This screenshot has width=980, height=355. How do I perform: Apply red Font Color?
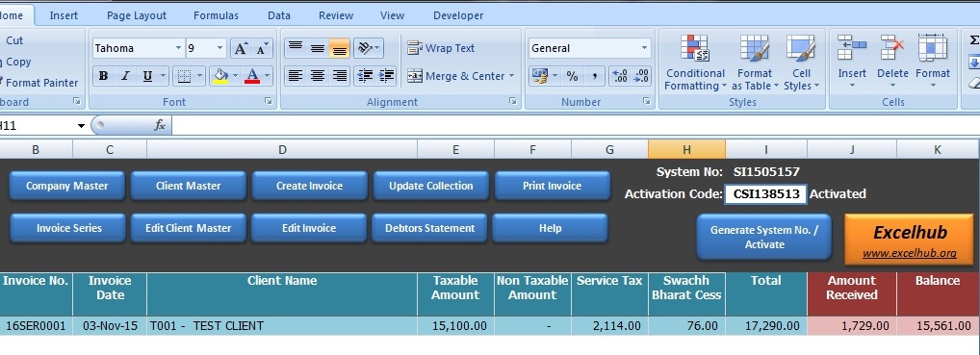[252, 76]
